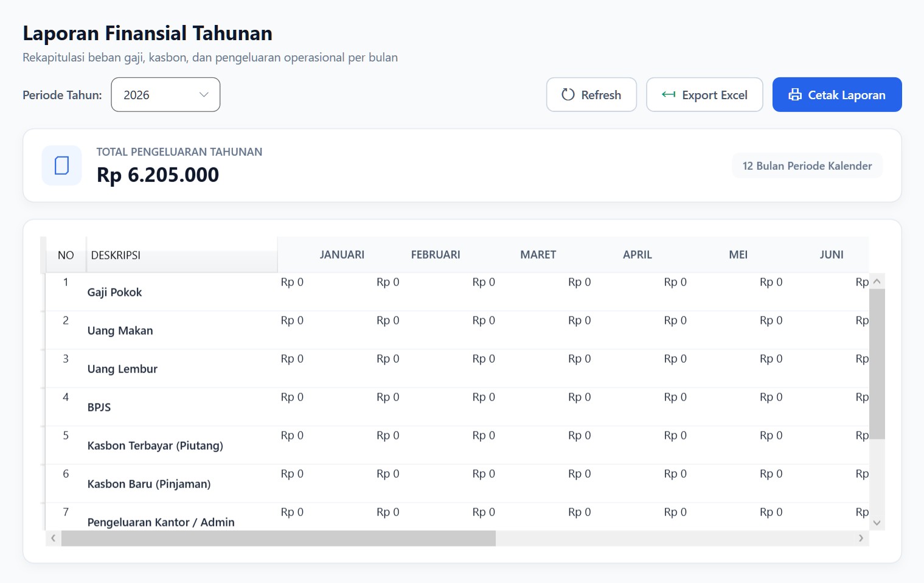Click the MEI column header
This screenshot has width=924, height=583.
click(x=738, y=254)
